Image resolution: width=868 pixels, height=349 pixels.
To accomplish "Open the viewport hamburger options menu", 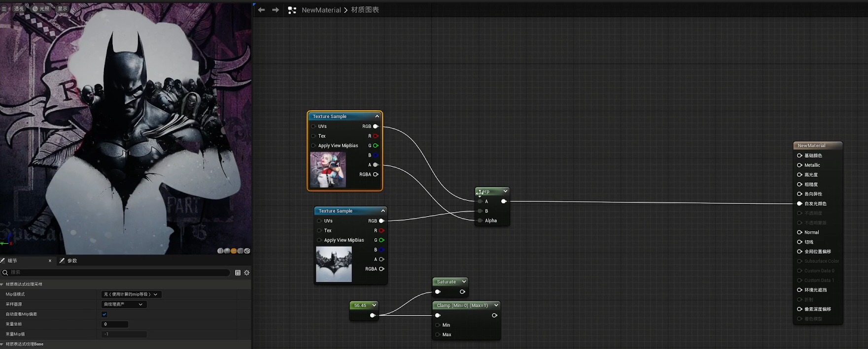I will tap(4, 8).
